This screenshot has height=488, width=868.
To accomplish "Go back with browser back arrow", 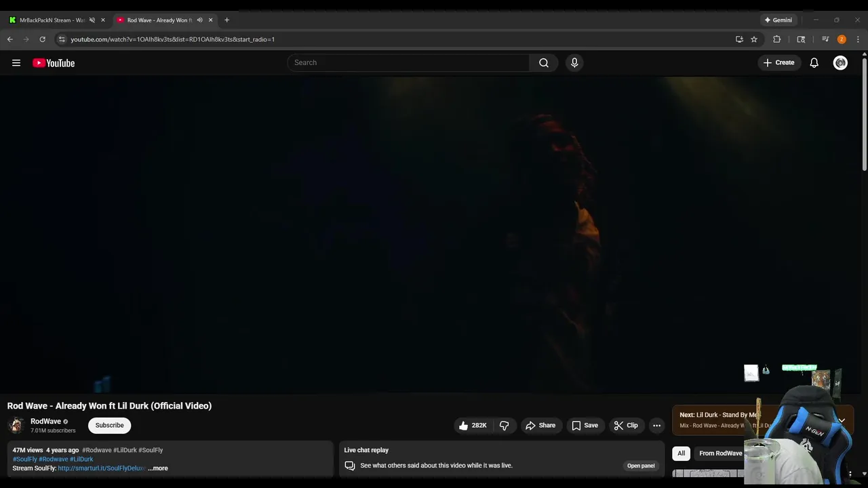I will 10,39.
